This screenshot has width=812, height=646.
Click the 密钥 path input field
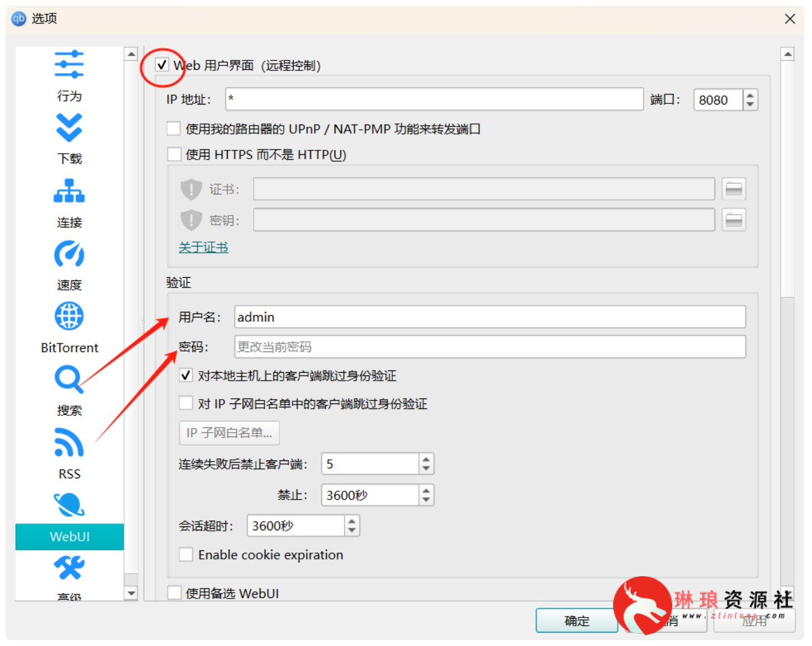(484, 220)
